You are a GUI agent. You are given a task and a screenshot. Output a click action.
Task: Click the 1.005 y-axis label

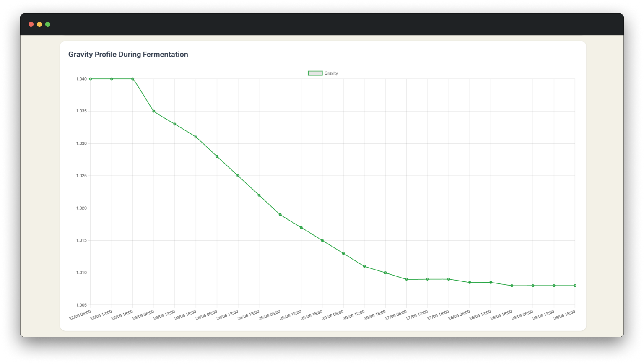(81, 305)
